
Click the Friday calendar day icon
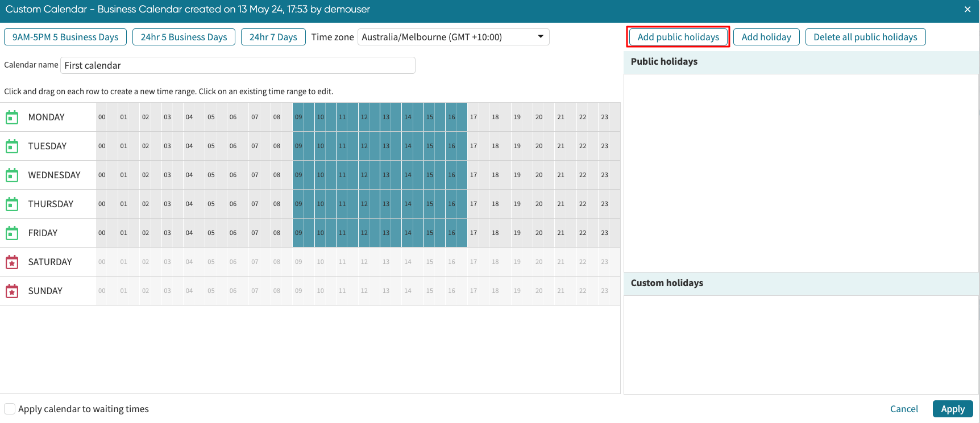[x=12, y=233]
